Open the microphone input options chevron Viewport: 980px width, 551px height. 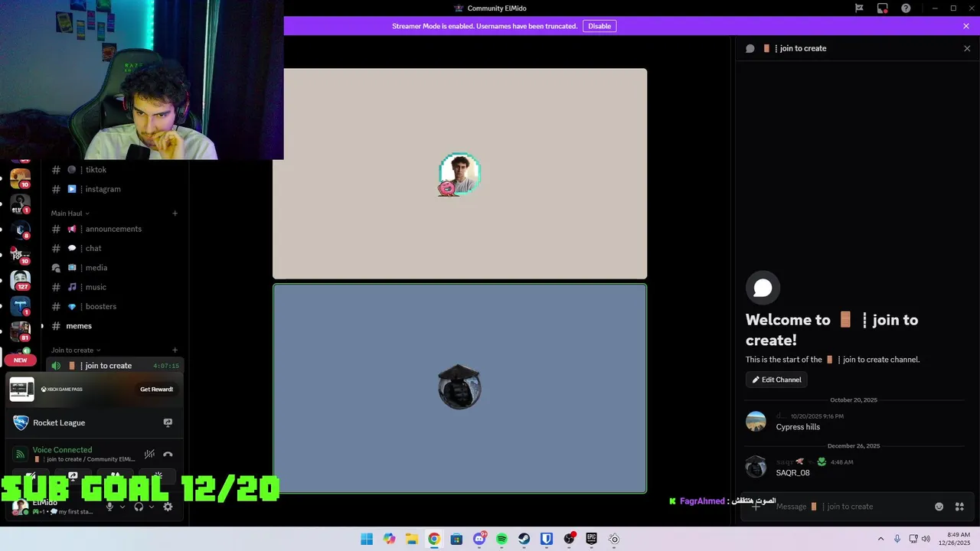pyautogui.click(x=122, y=507)
